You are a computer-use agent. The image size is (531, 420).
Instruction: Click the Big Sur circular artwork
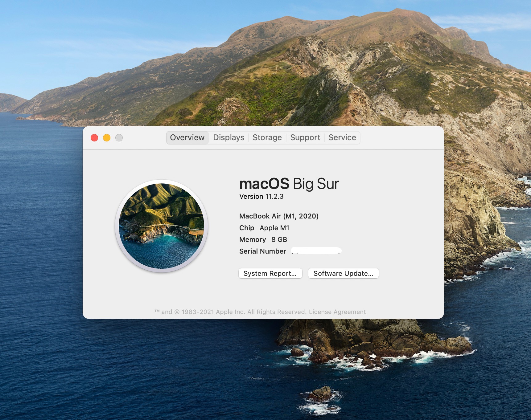(162, 226)
